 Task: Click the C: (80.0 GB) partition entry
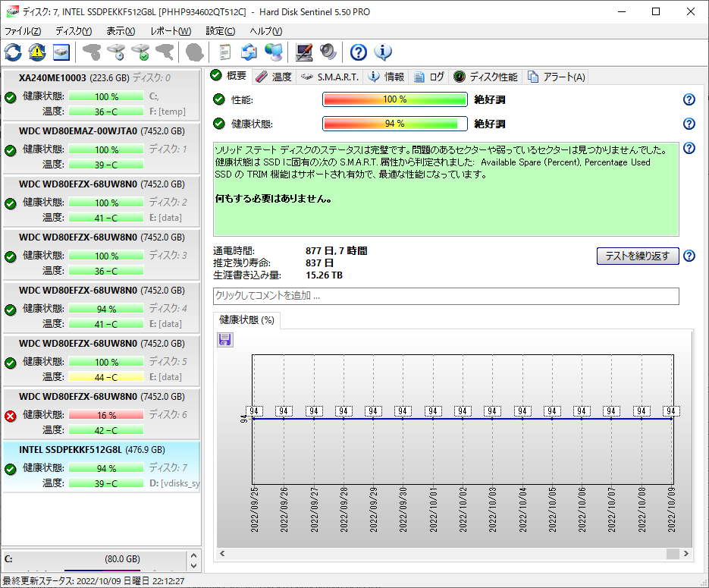95,559
